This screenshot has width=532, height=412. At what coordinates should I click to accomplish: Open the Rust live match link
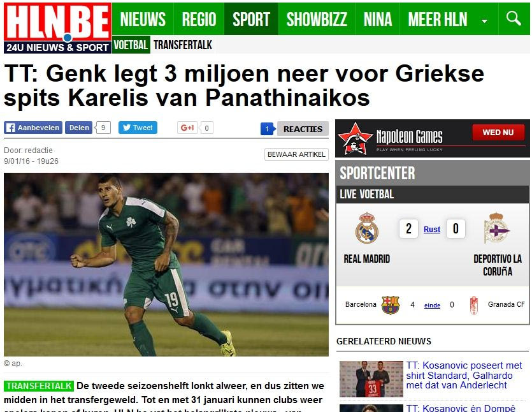432,230
